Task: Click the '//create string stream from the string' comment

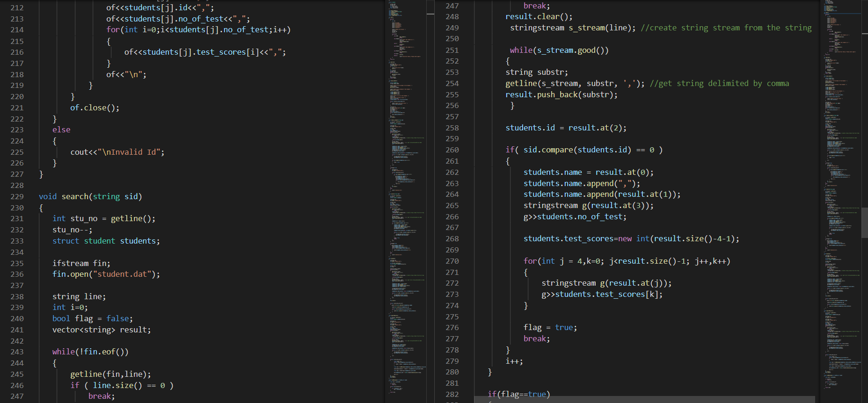Action: click(x=726, y=28)
